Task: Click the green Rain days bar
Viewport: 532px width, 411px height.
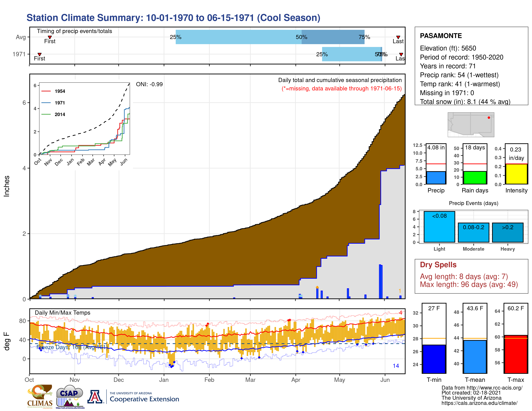Action: [x=475, y=178]
